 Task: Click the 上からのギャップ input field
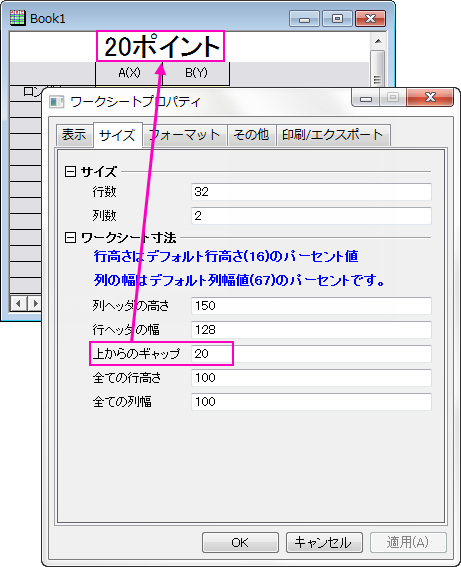pyautogui.click(x=311, y=354)
